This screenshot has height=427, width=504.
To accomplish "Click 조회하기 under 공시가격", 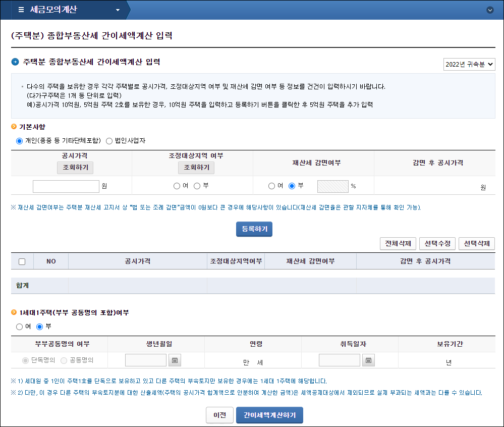I will (x=75, y=168).
